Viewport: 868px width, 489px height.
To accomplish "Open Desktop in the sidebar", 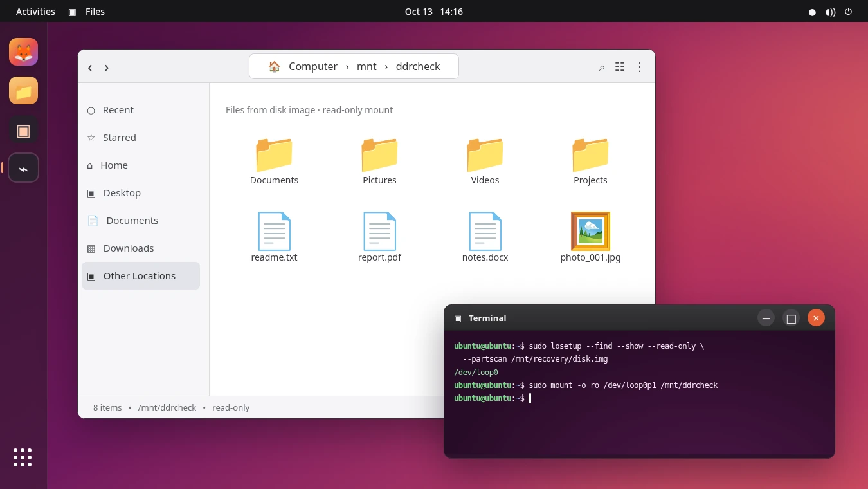I will tap(141, 193).
